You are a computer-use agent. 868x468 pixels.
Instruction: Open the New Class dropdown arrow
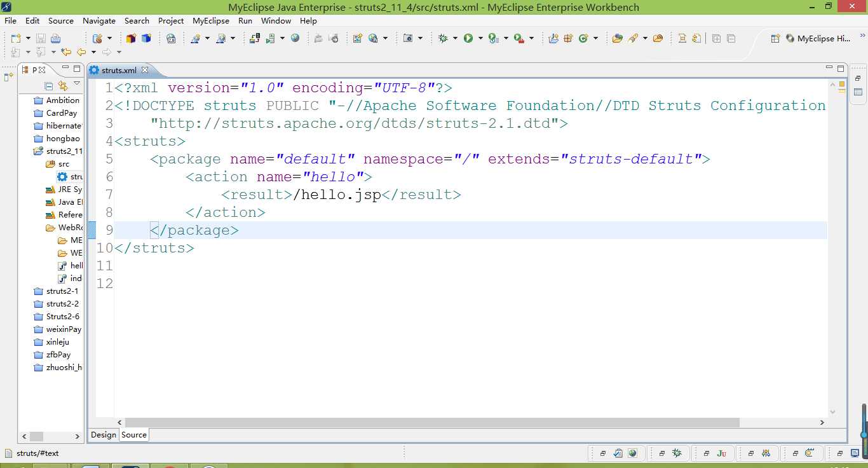point(595,38)
